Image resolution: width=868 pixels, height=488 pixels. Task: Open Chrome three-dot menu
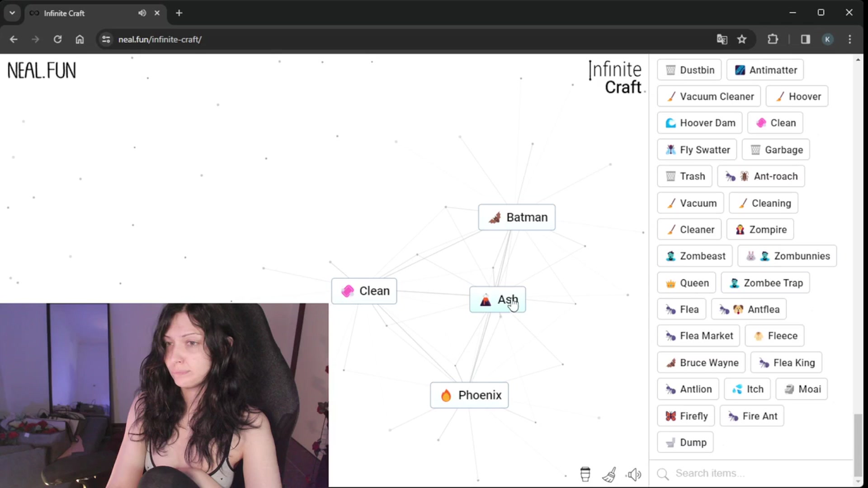coord(850,39)
